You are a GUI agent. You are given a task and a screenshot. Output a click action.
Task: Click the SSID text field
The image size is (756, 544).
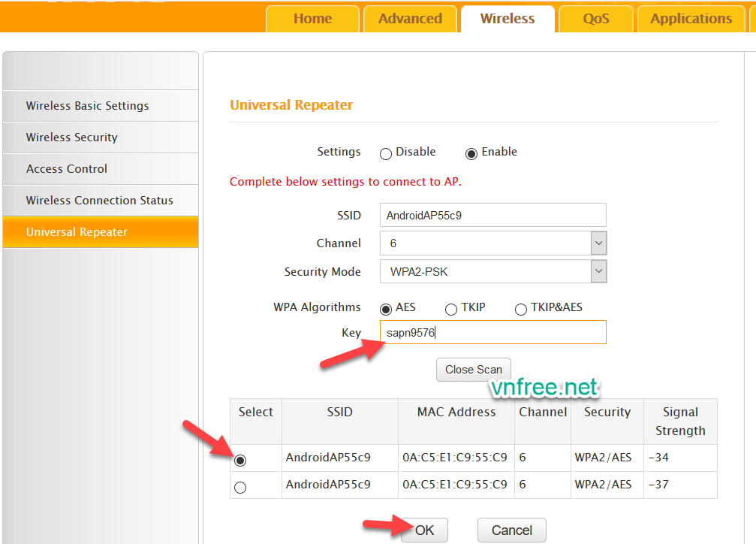click(x=492, y=215)
